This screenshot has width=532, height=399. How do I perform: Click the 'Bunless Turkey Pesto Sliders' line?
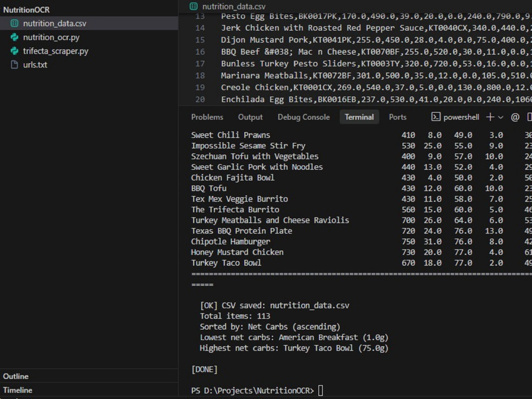tap(376, 63)
